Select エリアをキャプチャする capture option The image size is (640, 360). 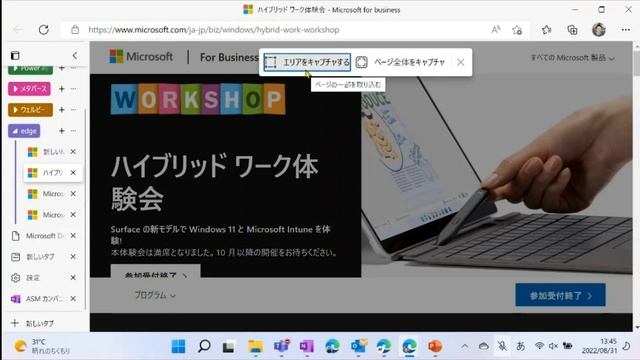click(x=307, y=62)
